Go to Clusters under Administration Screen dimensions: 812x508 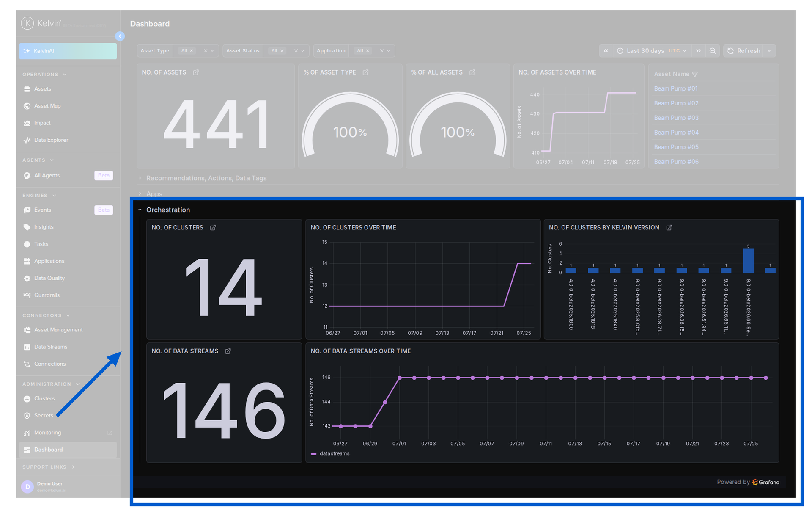44,398
